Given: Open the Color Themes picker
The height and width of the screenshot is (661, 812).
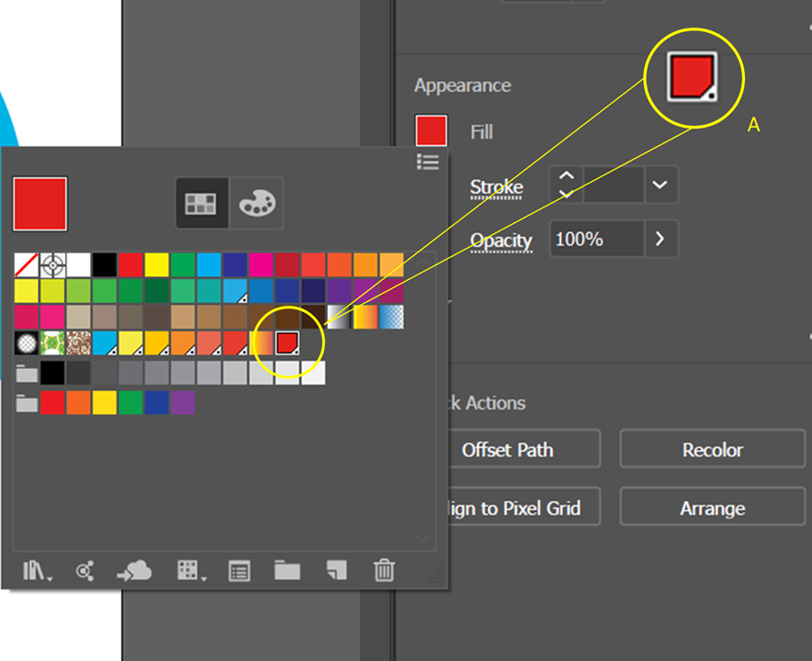Looking at the screenshot, I should (x=84, y=571).
